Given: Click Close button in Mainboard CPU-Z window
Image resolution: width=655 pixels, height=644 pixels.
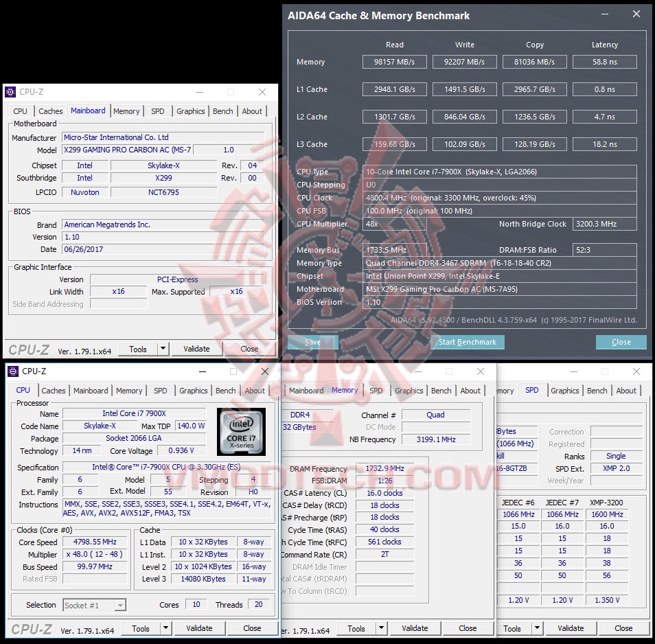Looking at the screenshot, I should click(x=249, y=349).
